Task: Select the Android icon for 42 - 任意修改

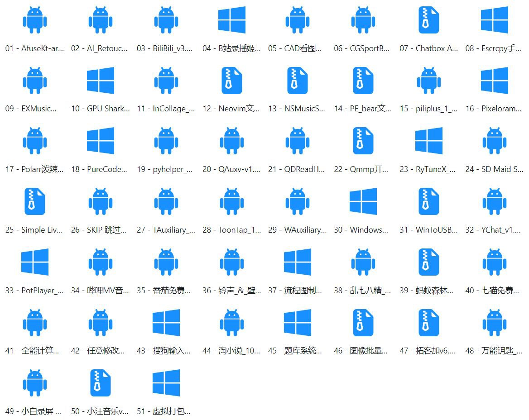Action: tap(101, 323)
